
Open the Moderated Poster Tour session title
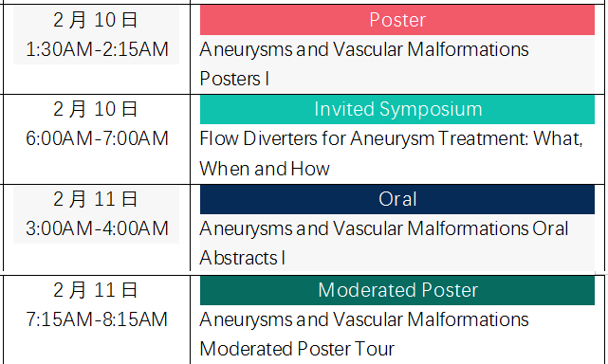364,335
